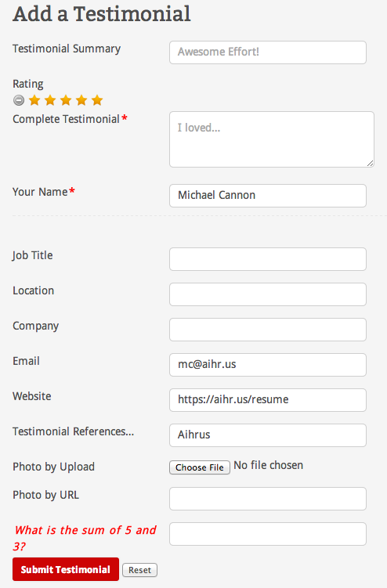This screenshot has width=387, height=588.
Task: Set rating to four stars
Action: coord(81,100)
